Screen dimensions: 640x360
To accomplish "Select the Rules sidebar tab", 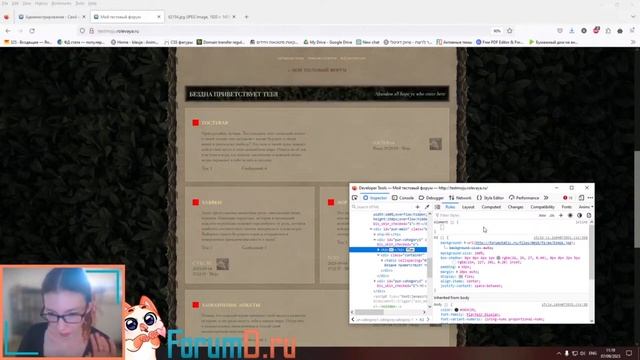I will click(450, 207).
